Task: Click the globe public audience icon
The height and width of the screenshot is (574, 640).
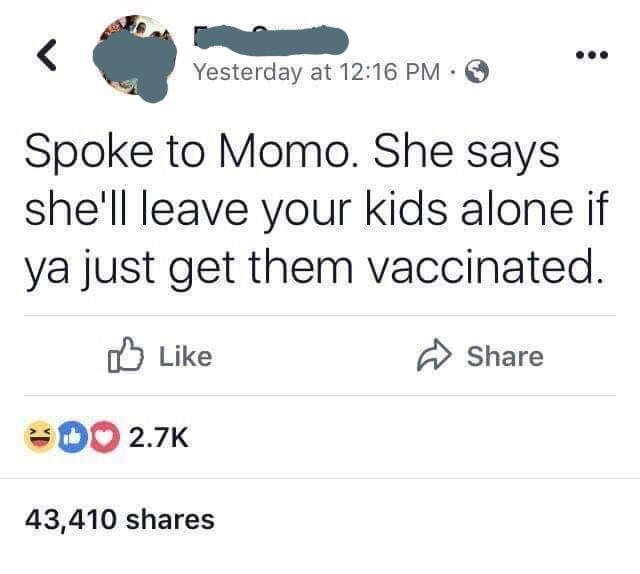Action: [478, 72]
